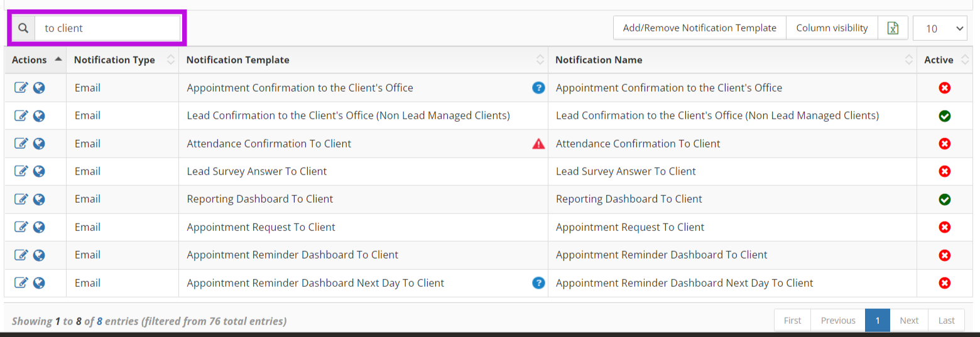The width and height of the screenshot is (980, 337).
Task: Click edit icon for Reporting Dashboard To Client
Action: [x=21, y=199]
